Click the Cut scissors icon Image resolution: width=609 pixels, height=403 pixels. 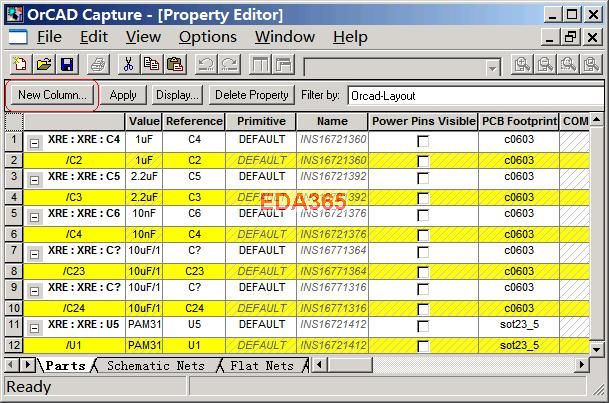tap(128, 64)
